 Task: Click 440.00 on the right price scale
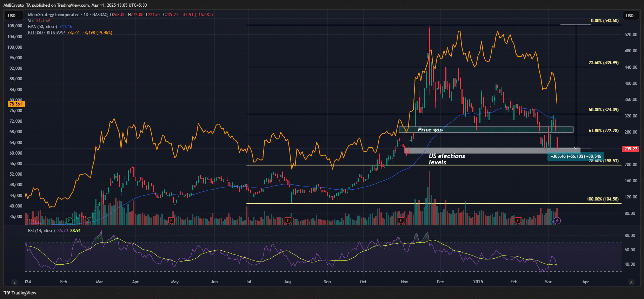coord(631,67)
